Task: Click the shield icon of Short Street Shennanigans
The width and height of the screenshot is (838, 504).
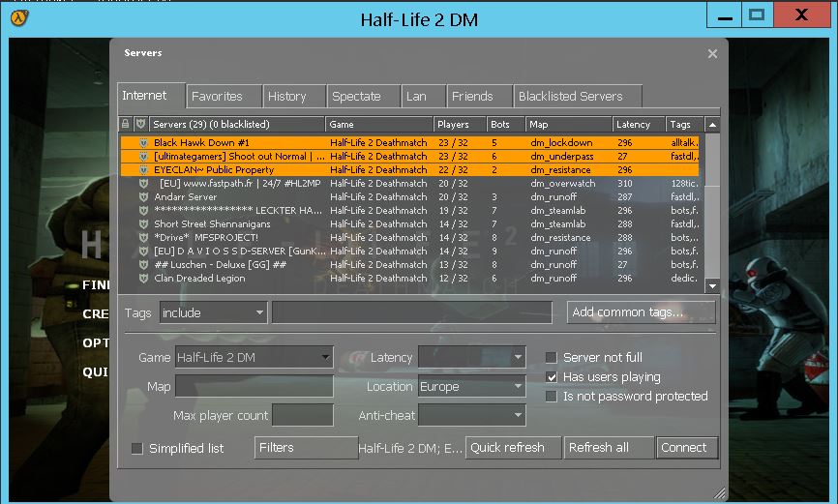Action: click(x=143, y=223)
